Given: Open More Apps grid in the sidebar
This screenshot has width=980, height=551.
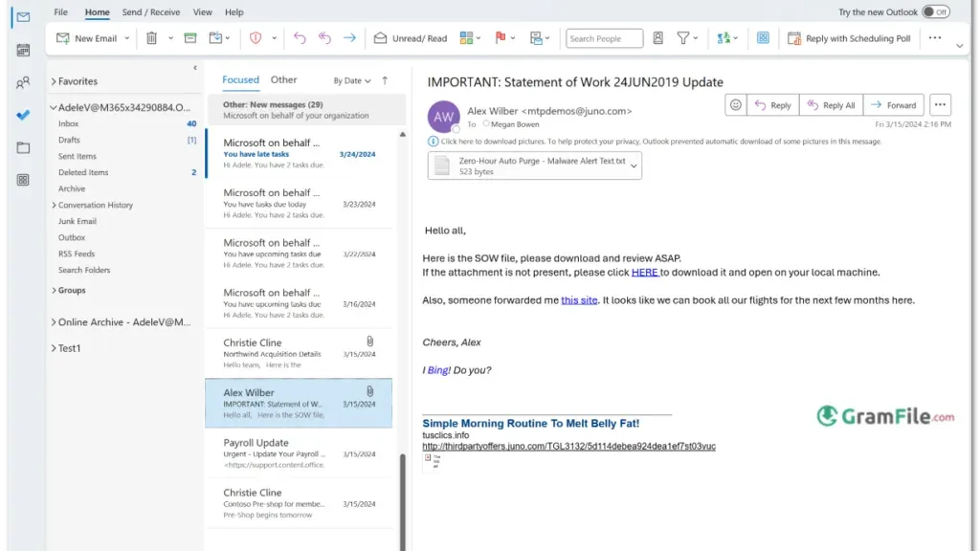Looking at the screenshot, I should pyautogui.click(x=23, y=180).
